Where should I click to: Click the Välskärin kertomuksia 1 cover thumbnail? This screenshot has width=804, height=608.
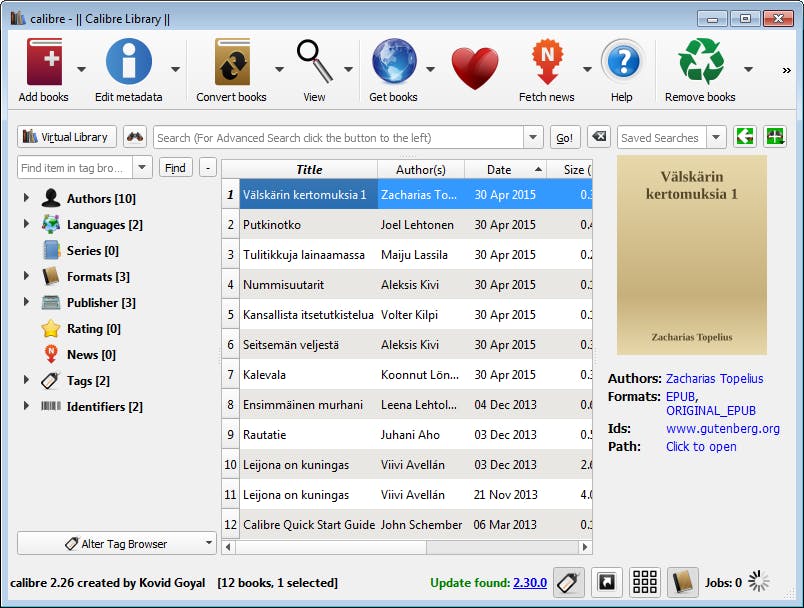(692, 255)
